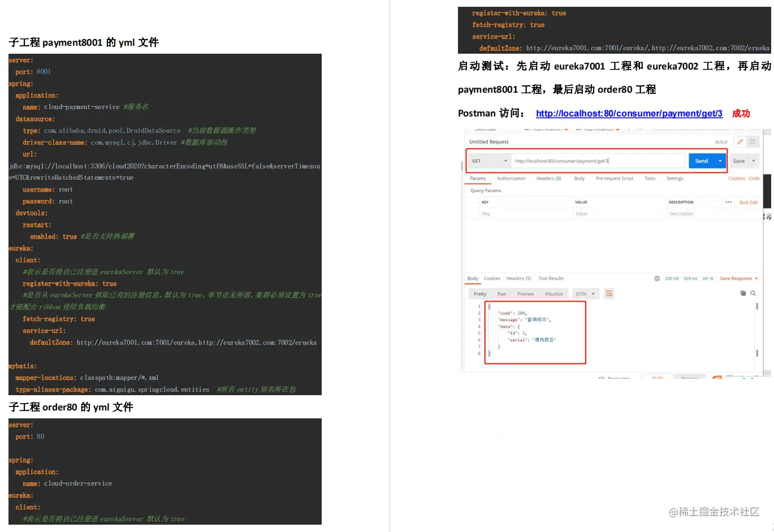Click the Postman logo in the bottom bar

[x=716, y=378]
